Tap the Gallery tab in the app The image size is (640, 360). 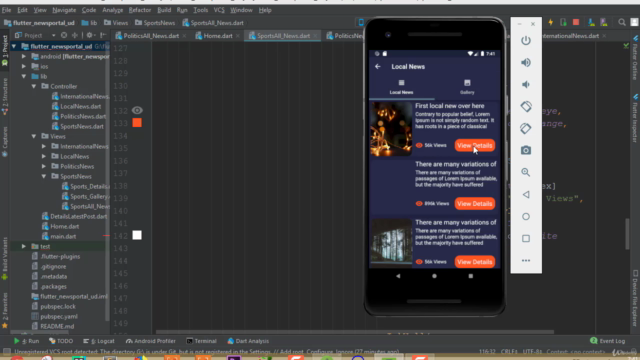(467, 87)
